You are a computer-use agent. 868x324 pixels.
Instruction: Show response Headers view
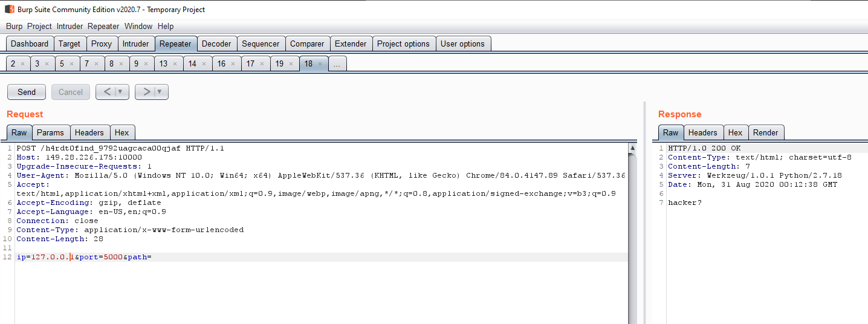(x=703, y=132)
